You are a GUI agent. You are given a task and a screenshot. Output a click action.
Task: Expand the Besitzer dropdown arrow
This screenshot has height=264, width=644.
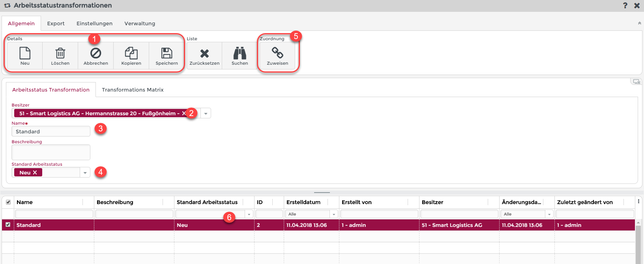click(x=206, y=114)
